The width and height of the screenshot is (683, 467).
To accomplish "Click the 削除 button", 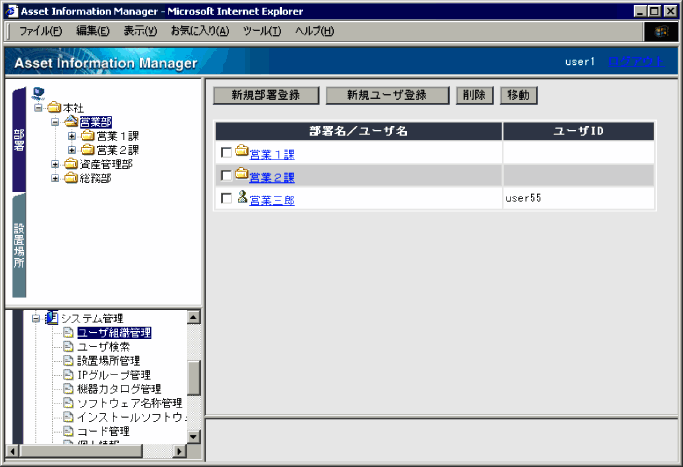I will point(474,95).
